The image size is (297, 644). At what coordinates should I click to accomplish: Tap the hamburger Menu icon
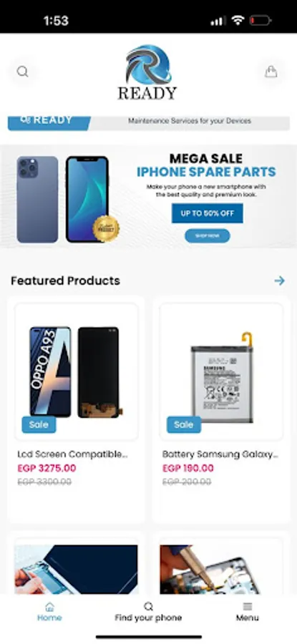pyautogui.click(x=248, y=607)
